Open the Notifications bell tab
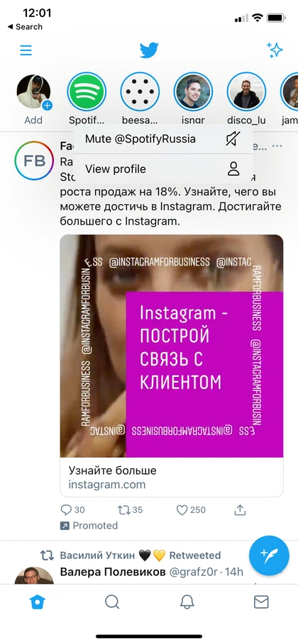The height and width of the screenshot is (644, 298). [187, 602]
